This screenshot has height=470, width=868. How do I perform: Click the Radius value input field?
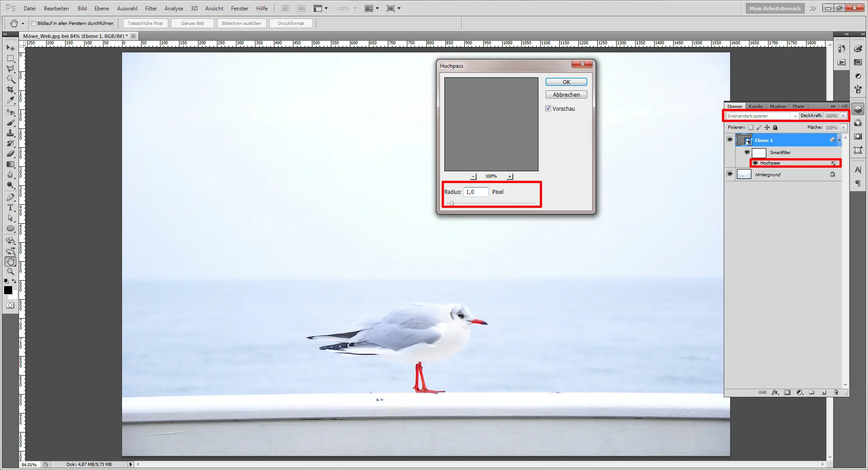pyautogui.click(x=476, y=192)
